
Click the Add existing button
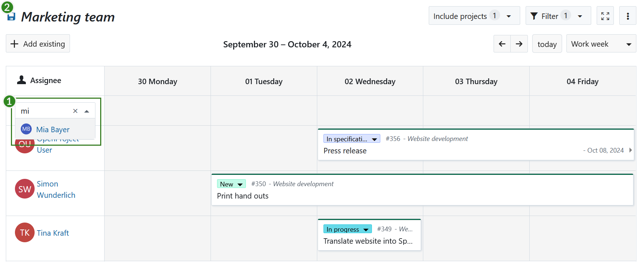tap(38, 43)
